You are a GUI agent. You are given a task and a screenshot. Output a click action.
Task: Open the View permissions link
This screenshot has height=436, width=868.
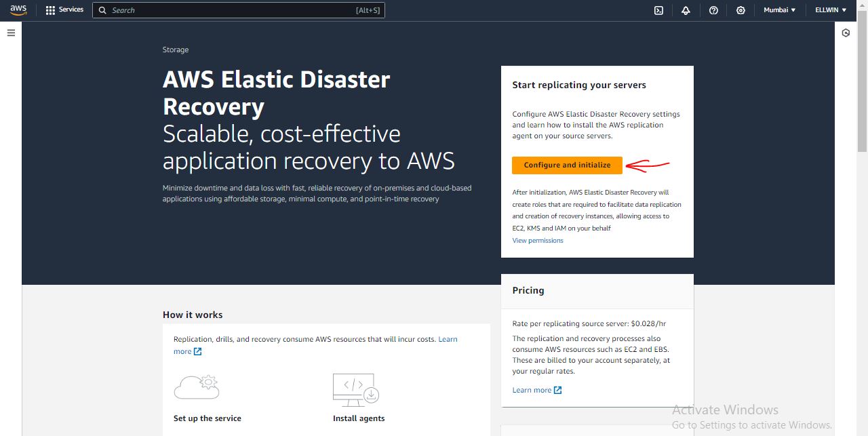point(538,241)
